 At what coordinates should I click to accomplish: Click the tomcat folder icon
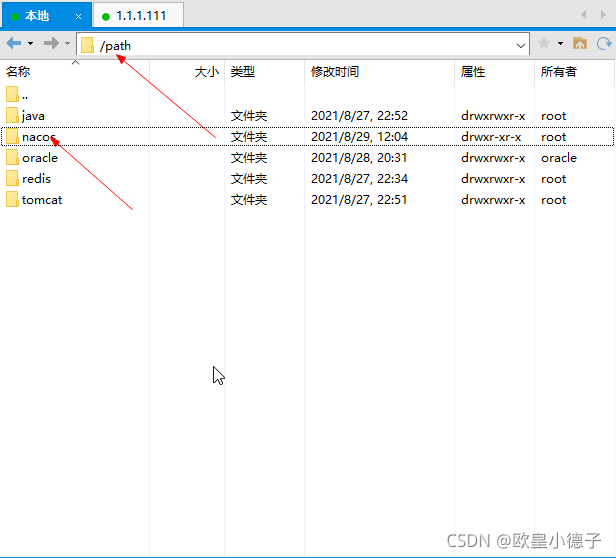tap(12, 200)
